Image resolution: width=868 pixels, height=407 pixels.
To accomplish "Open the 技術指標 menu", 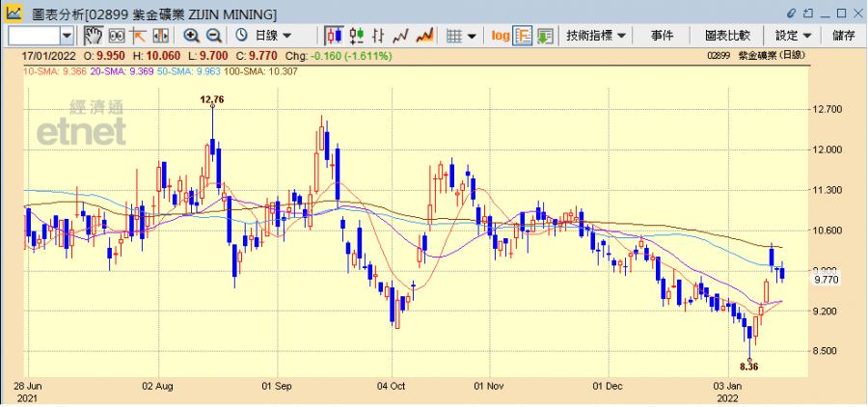I will (597, 36).
